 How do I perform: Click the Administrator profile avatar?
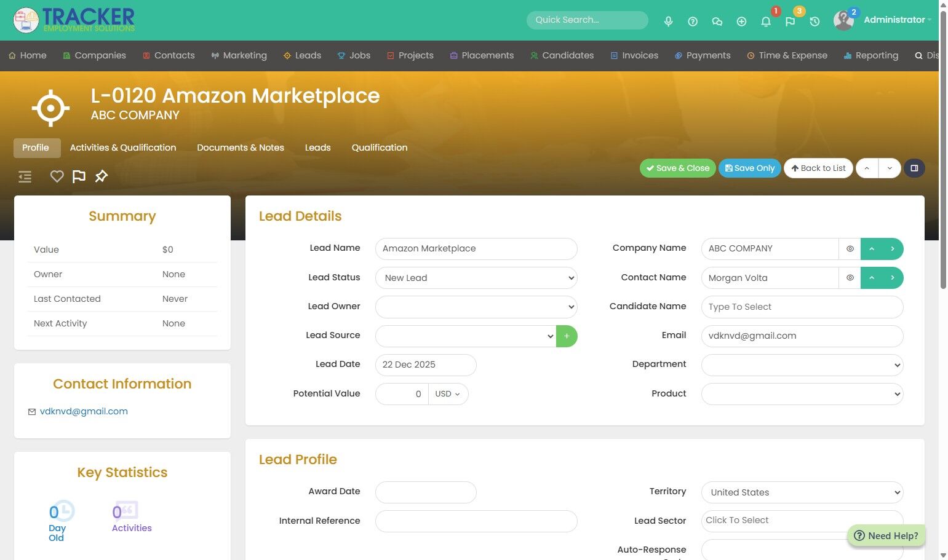point(843,20)
